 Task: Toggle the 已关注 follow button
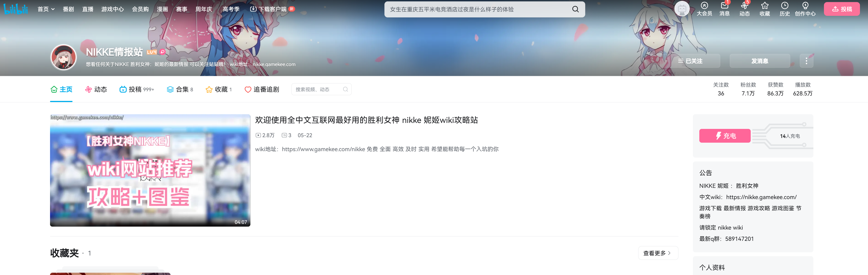690,61
